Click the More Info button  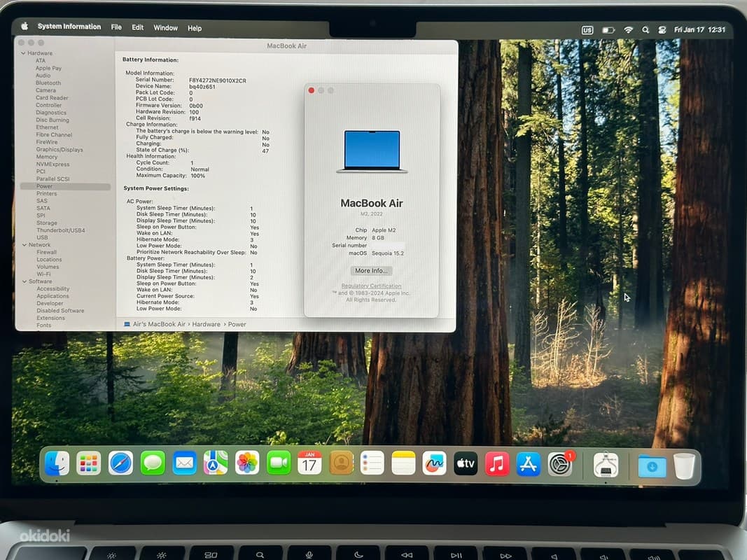click(x=371, y=270)
